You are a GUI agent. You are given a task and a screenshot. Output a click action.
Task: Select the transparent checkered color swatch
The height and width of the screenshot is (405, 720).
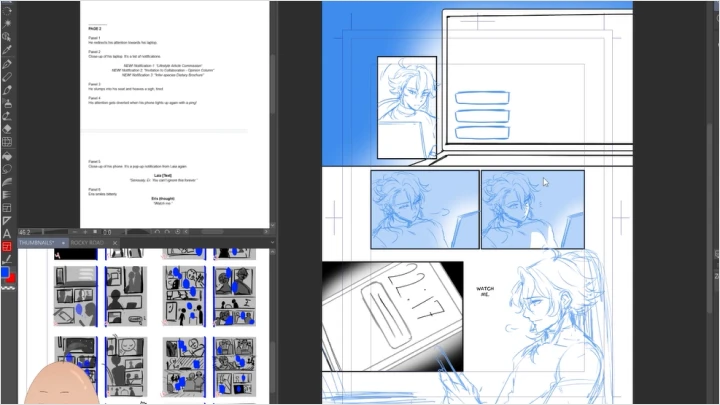[x=8, y=288]
